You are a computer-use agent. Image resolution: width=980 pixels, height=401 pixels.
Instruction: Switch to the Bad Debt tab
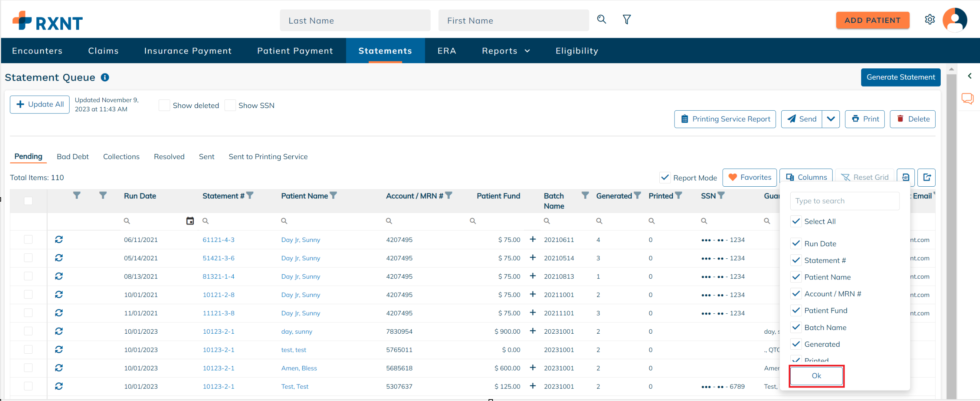coord(72,156)
